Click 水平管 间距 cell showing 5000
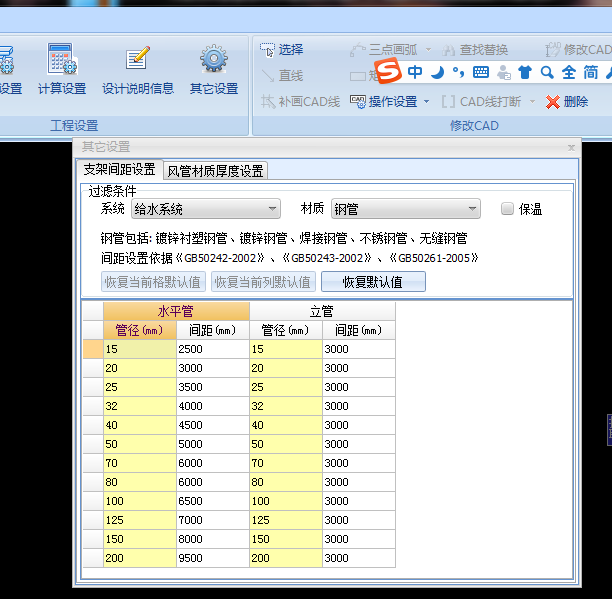The image size is (612, 599). 213,444
